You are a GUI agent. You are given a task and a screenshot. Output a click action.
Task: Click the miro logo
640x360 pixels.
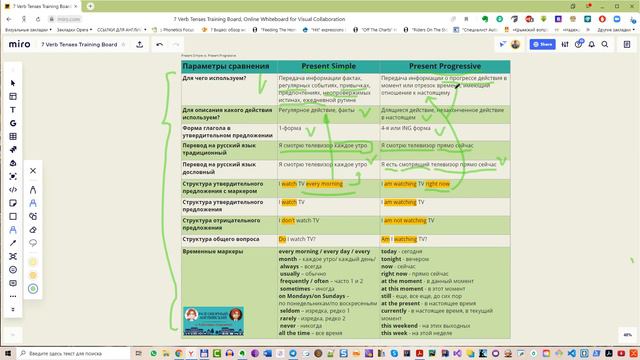coord(19,44)
